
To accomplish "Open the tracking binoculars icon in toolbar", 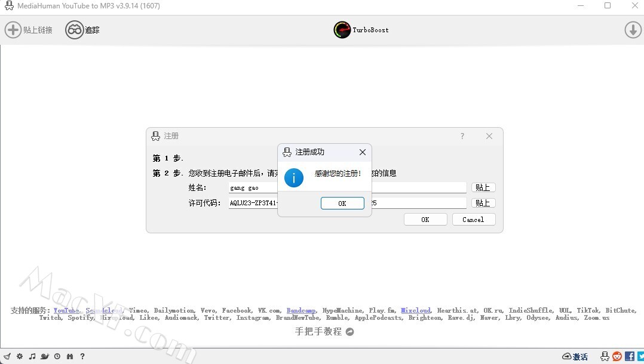I will click(74, 30).
